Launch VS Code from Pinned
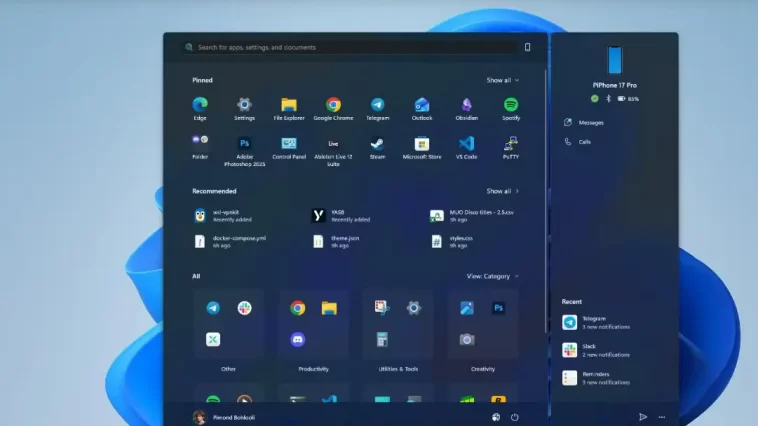The width and height of the screenshot is (758, 426). (x=466, y=147)
